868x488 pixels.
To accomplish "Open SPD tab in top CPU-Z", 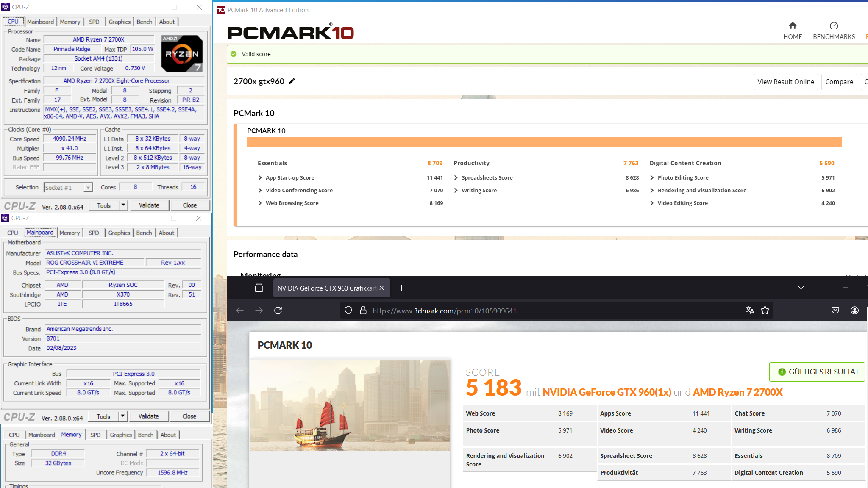I will (x=94, y=22).
